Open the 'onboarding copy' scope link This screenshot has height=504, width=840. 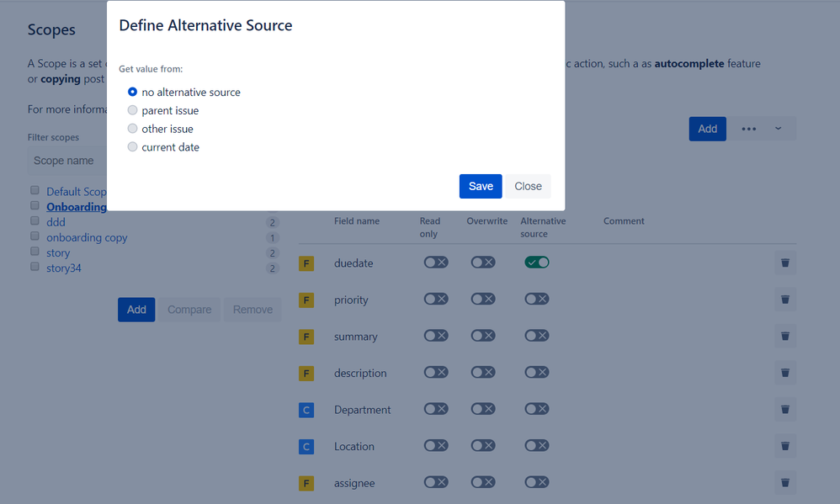87,237
